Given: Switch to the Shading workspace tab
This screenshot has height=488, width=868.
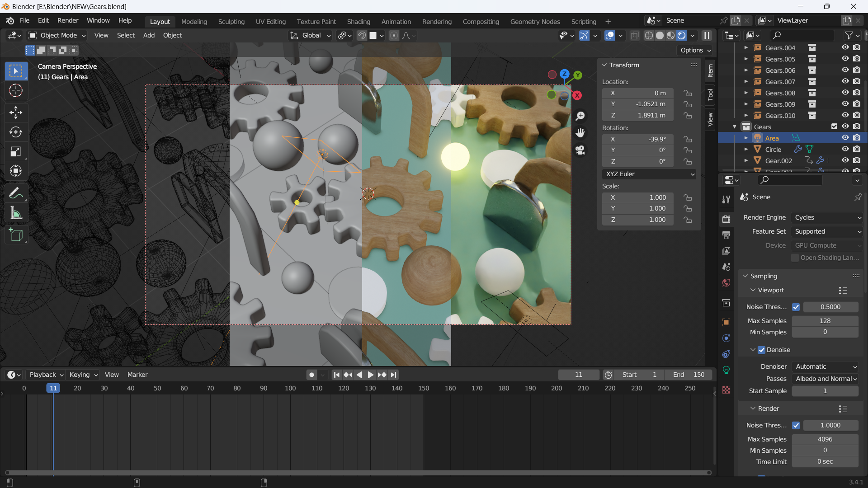Looking at the screenshot, I should pyautogui.click(x=359, y=22).
